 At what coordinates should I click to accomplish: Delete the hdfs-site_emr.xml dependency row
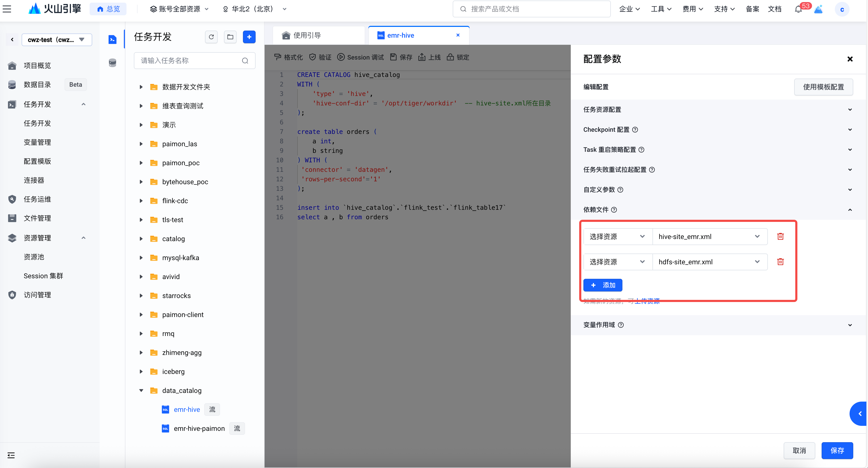[780, 262]
